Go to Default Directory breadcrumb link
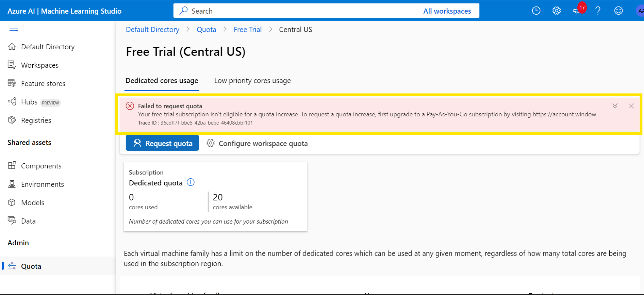The height and width of the screenshot is (295, 644). coord(152,30)
